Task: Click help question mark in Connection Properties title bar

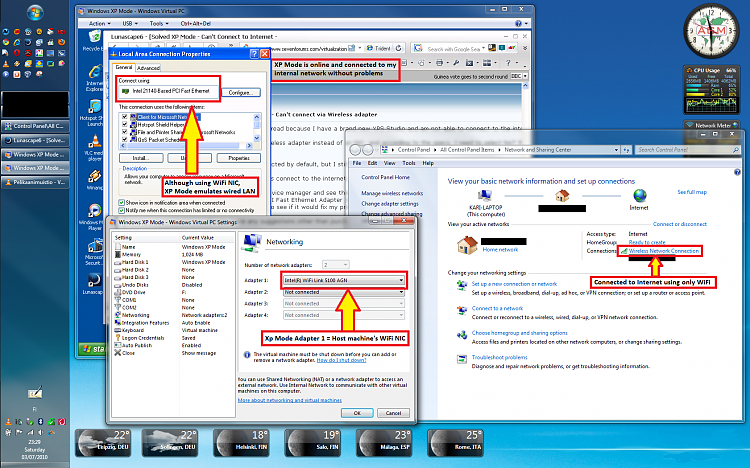Action: pos(254,54)
